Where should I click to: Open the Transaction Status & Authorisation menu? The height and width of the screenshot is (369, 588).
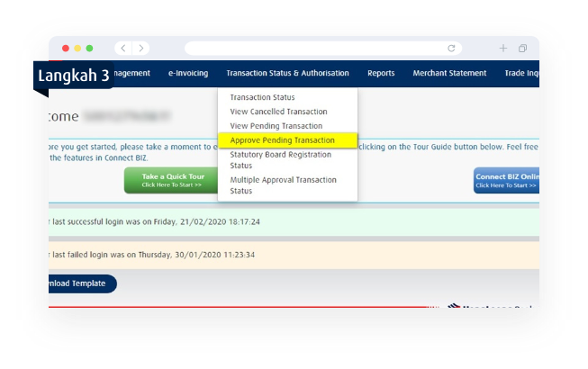click(x=287, y=73)
